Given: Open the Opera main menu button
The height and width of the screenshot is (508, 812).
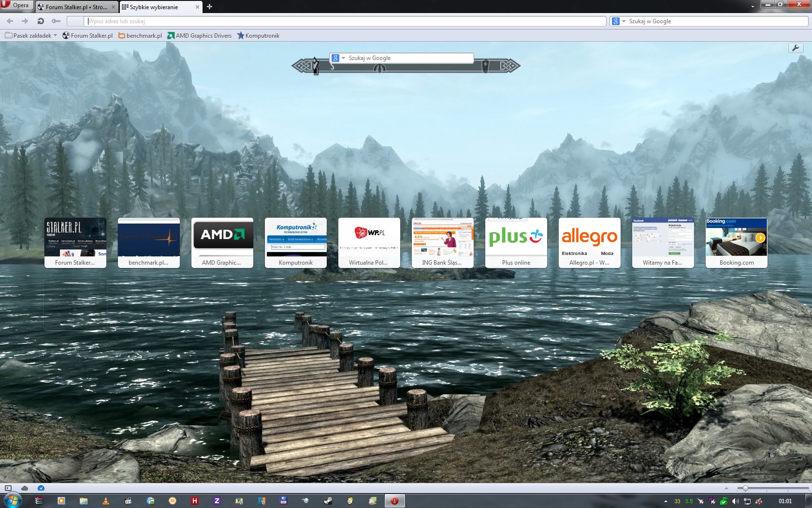Looking at the screenshot, I should tap(16, 5).
